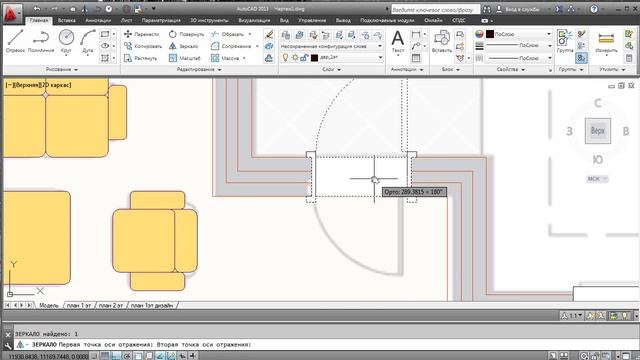Click the black object color swatch in Свойства
The height and width of the screenshot is (360, 640).
pos(490,34)
